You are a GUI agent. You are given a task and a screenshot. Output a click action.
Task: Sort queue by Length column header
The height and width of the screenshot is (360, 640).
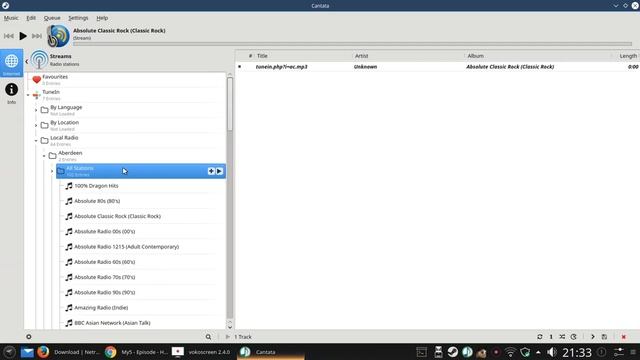coord(628,56)
